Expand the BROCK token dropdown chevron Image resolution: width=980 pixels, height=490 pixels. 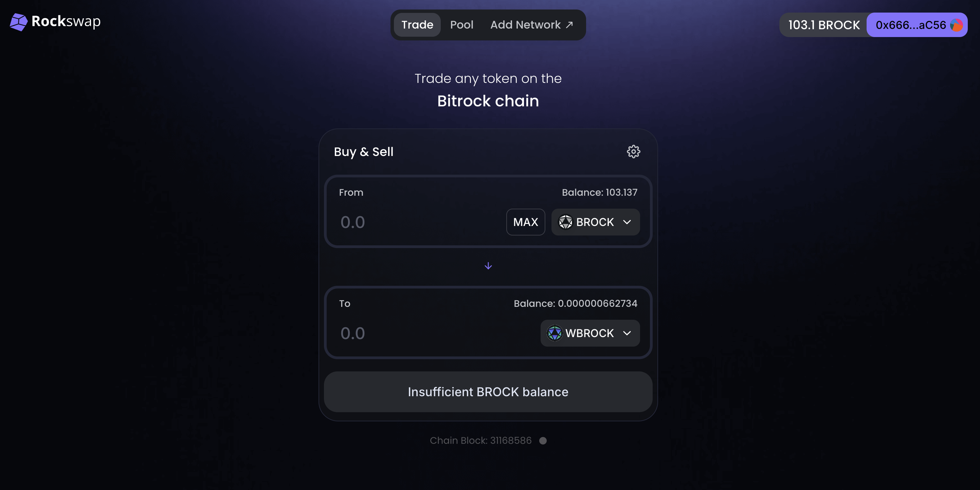[x=627, y=222]
